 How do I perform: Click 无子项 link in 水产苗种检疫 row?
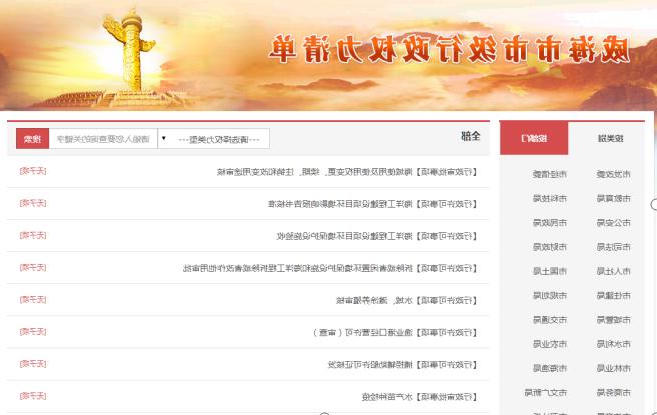33,396
